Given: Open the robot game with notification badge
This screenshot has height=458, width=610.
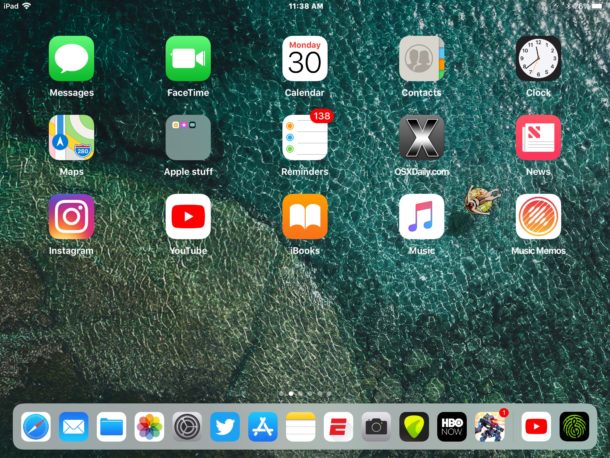Looking at the screenshot, I should point(490,427).
